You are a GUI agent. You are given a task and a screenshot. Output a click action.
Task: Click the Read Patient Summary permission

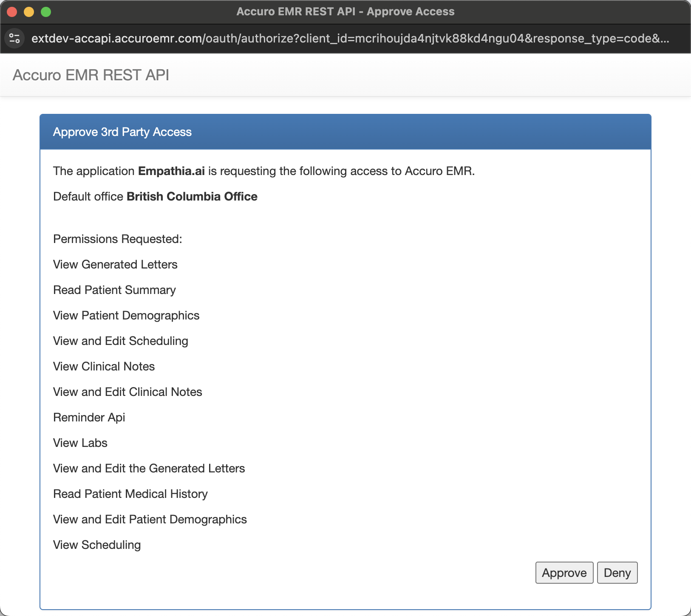point(114,290)
